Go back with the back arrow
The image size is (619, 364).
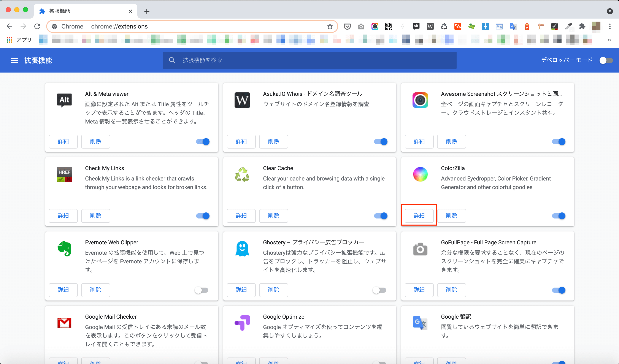[x=9, y=26]
